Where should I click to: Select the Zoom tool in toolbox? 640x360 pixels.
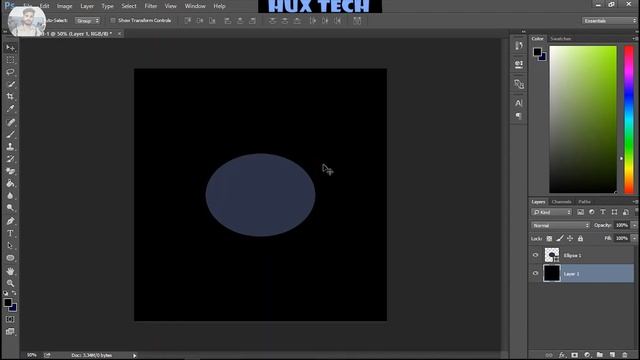tap(10, 283)
